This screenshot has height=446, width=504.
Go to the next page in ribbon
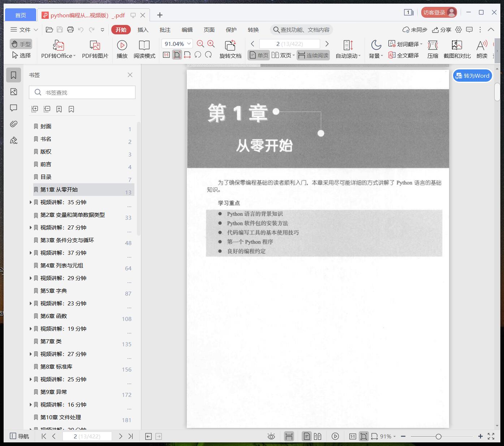327,44
